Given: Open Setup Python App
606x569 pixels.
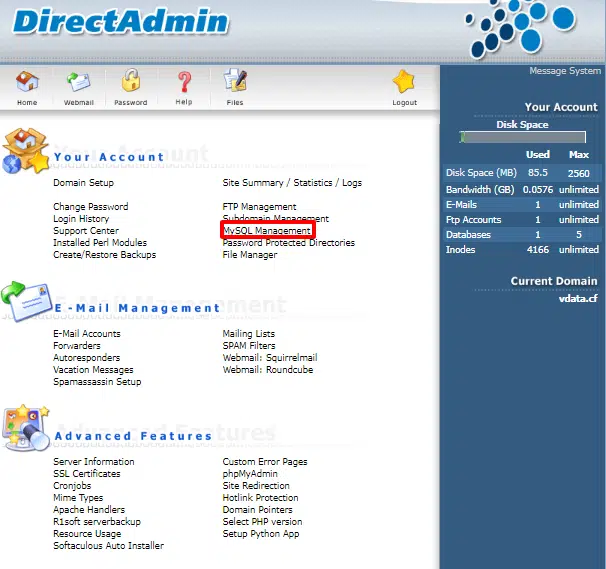Looking at the screenshot, I should [261, 533].
